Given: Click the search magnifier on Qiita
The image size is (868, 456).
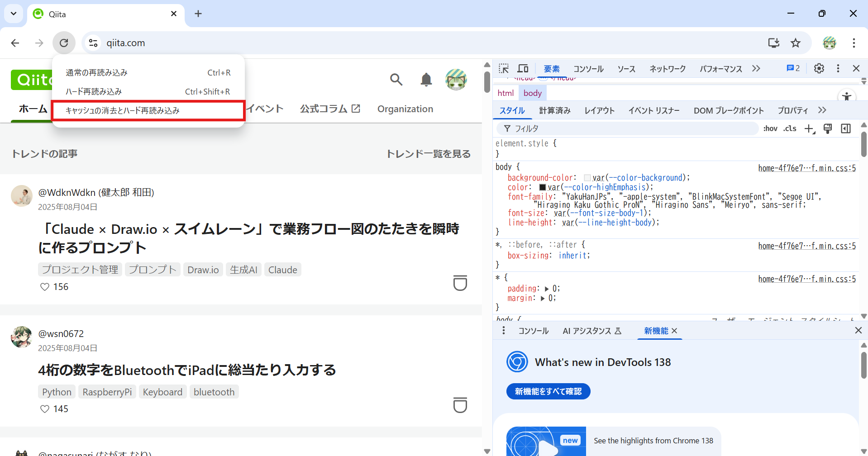Looking at the screenshot, I should (x=396, y=80).
